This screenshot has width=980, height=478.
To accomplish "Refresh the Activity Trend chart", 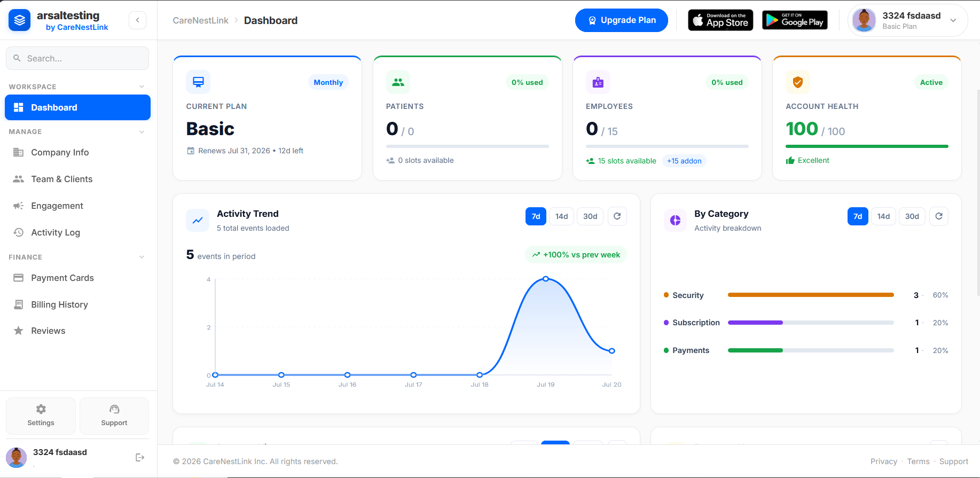I will tap(617, 216).
